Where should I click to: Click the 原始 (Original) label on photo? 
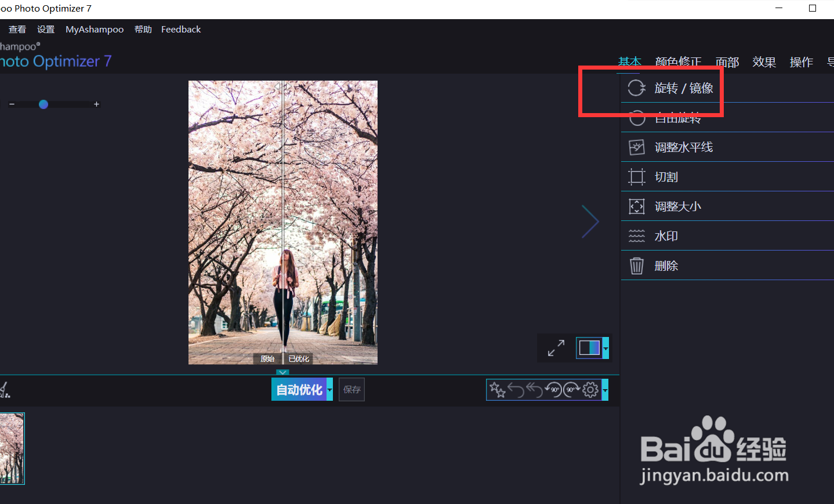click(267, 359)
